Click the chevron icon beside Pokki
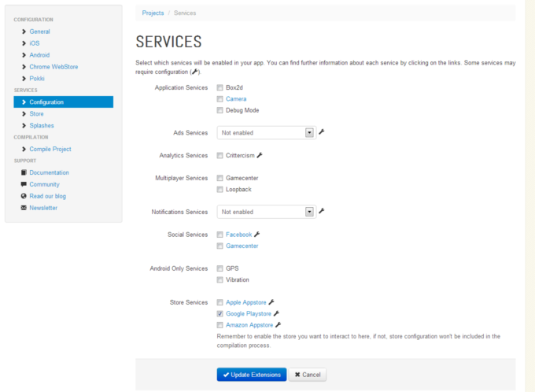The height and width of the screenshot is (392, 535). click(x=24, y=79)
